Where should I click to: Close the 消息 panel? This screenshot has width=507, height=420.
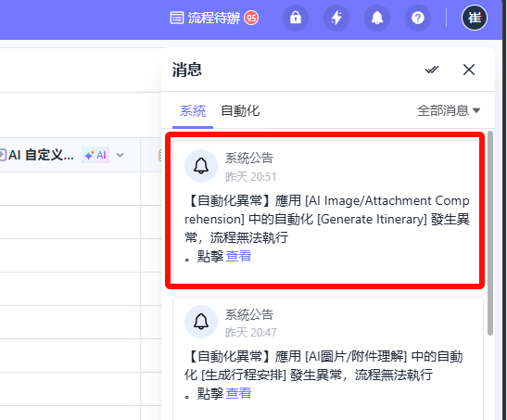[x=469, y=70]
